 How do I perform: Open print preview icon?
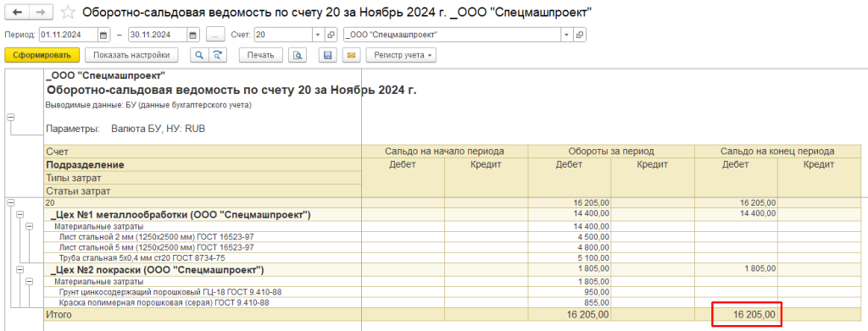298,55
